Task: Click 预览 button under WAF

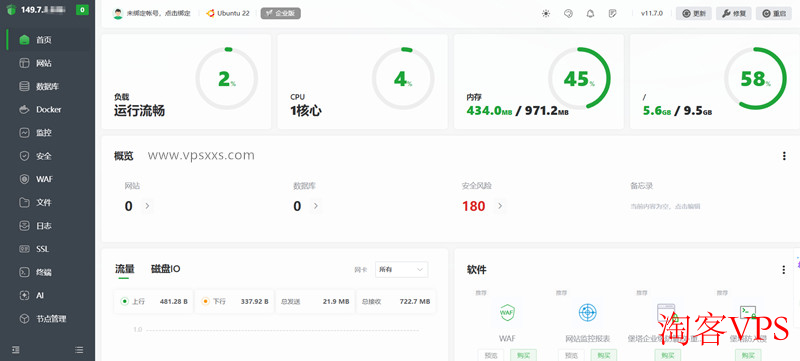Action: click(x=491, y=355)
